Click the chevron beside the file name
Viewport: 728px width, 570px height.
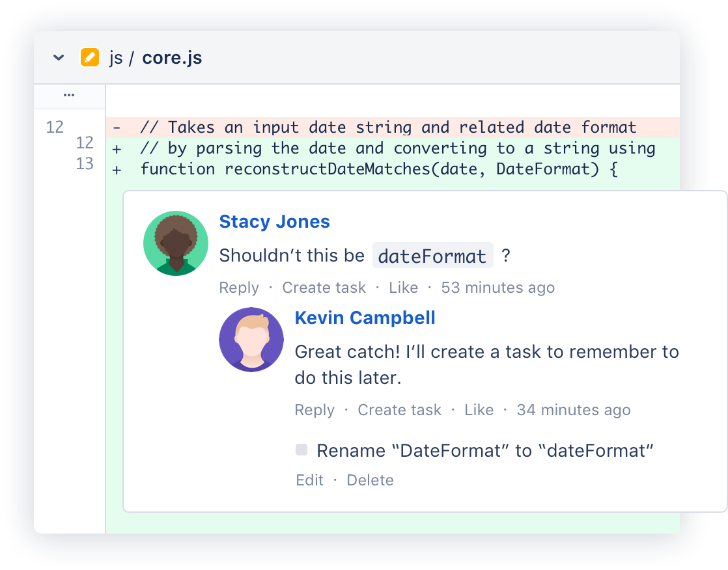[57, 57]
